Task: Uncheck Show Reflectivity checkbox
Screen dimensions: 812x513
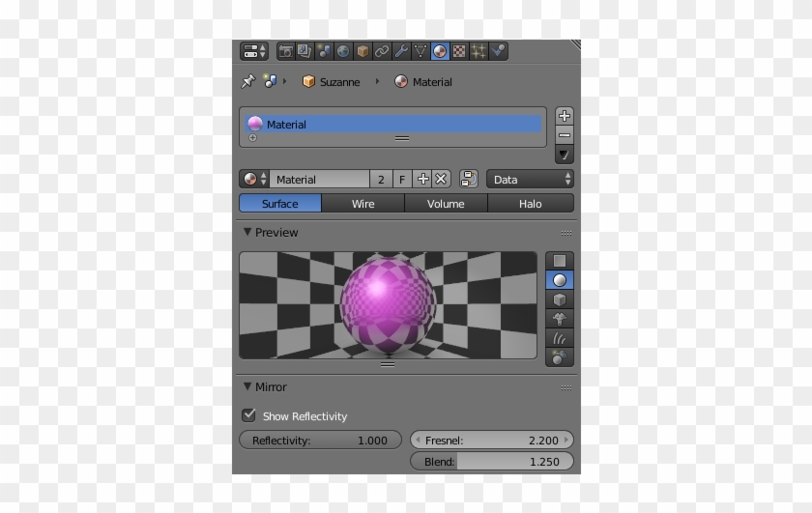Action: coord(249,415)
